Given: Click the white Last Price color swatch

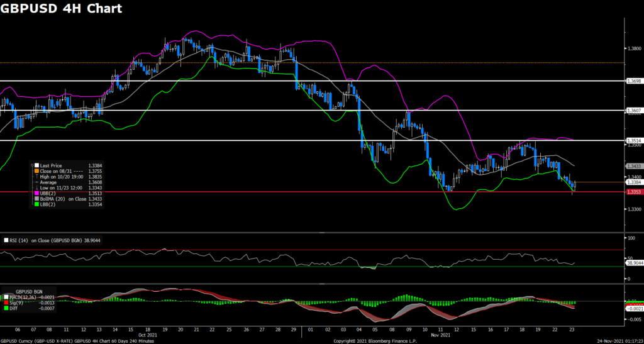Looking at the screenshot, I should pos(36,165).
